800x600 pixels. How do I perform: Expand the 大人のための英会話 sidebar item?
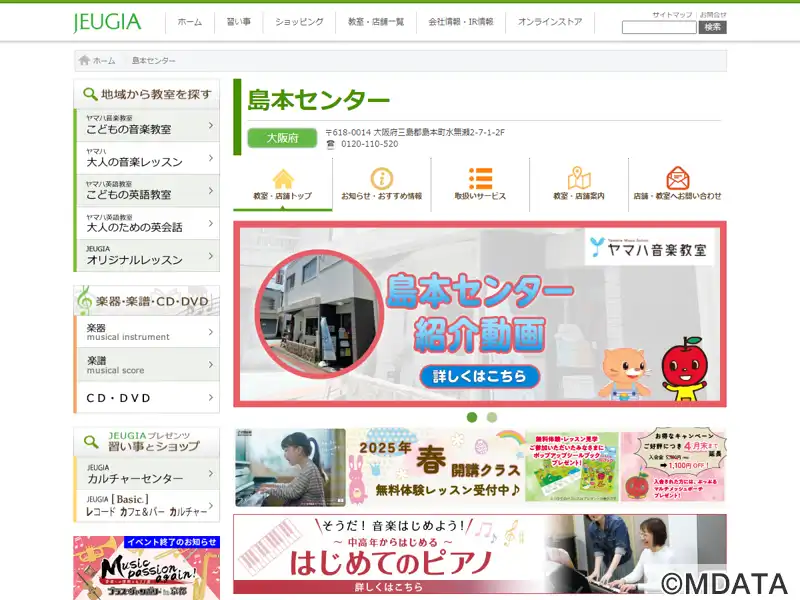(147, 223)
